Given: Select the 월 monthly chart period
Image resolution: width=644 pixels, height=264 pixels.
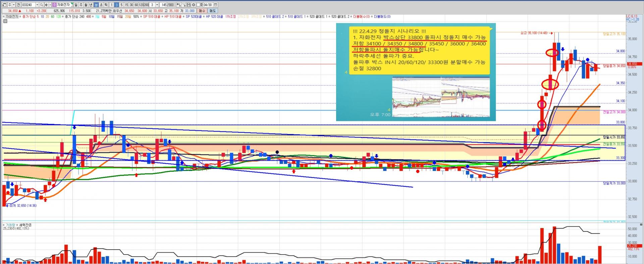Looking at the screenshot, I should pyautogui.click(x=86, y=5).
